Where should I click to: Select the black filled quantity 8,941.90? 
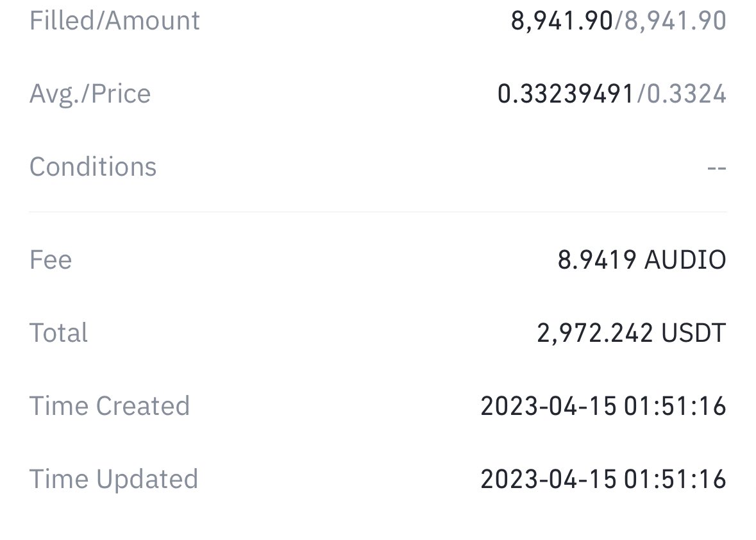click(562, 21)
